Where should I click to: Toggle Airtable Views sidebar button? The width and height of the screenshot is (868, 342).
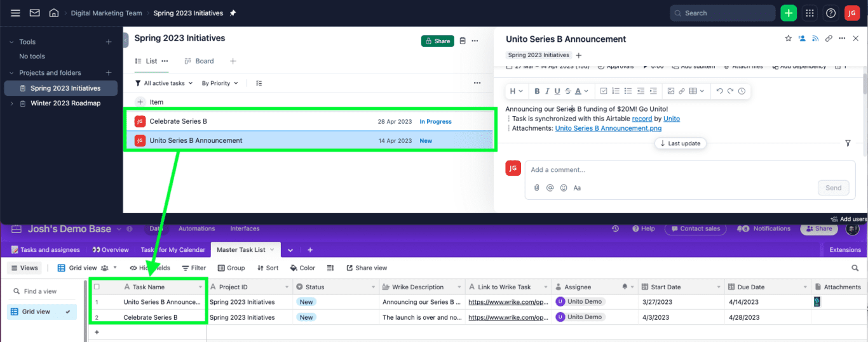[24, 268]
